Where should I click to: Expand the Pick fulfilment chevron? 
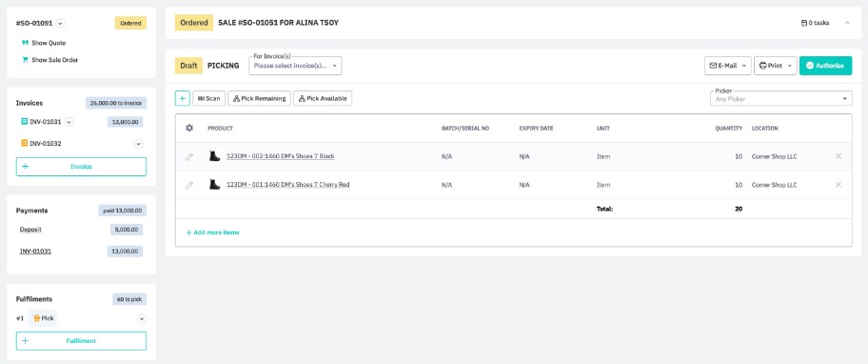pyautogui.click(x=142, y=318)
